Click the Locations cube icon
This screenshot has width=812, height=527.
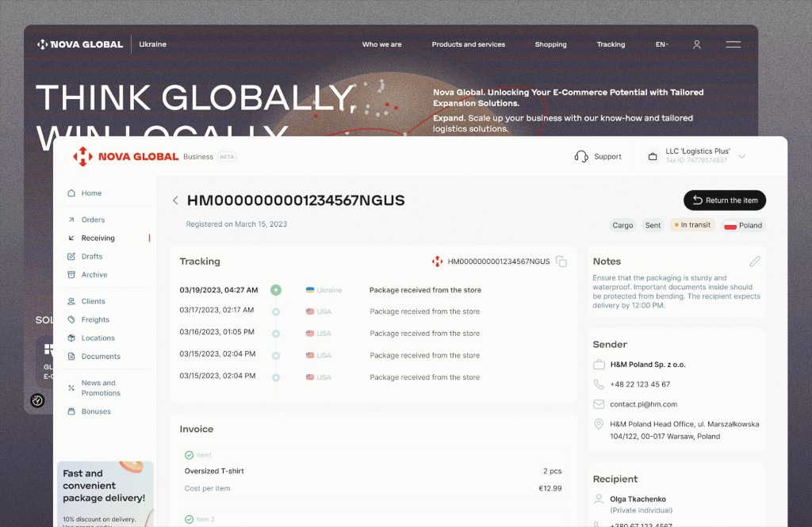click(x=71, y=338)
